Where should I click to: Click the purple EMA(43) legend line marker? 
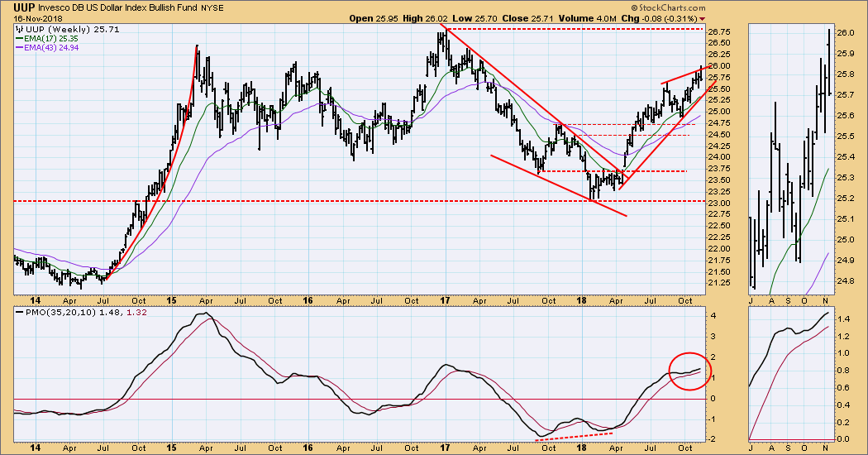point(19,47)
